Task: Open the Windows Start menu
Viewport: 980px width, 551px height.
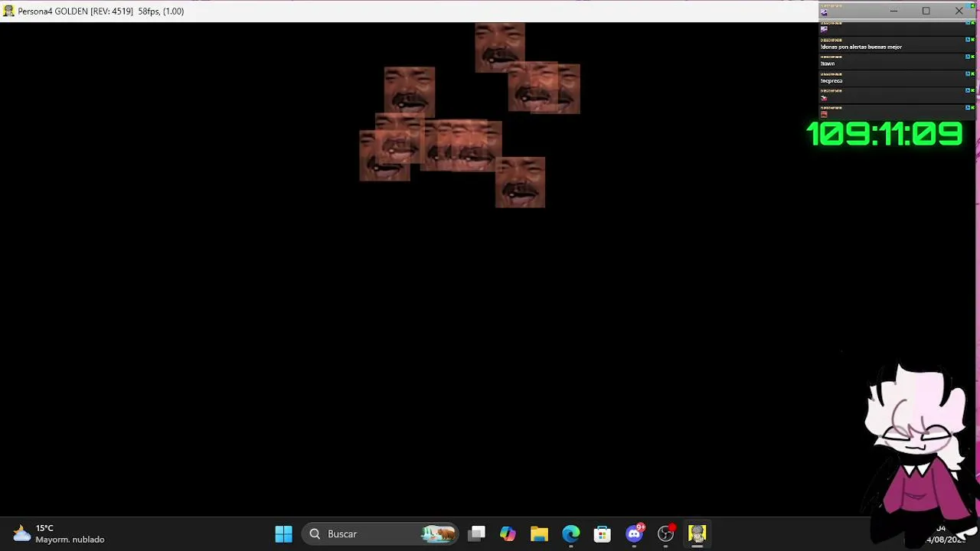Action: [283, 533]
